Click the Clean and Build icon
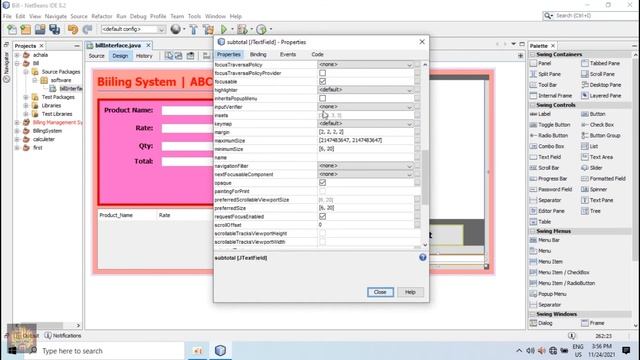 pos(209,29)
